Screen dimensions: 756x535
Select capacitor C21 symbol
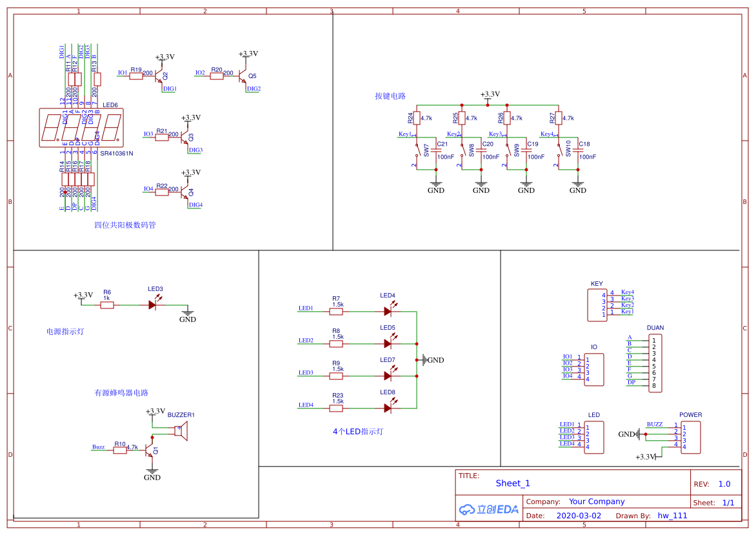(x=436, y=150)
